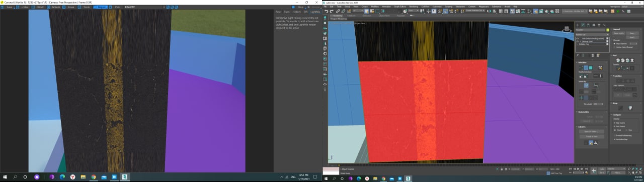This screenshot has width=644, height=182.
Task: Toggle the Peel Seams checkbox
Action: pos(614,127)
